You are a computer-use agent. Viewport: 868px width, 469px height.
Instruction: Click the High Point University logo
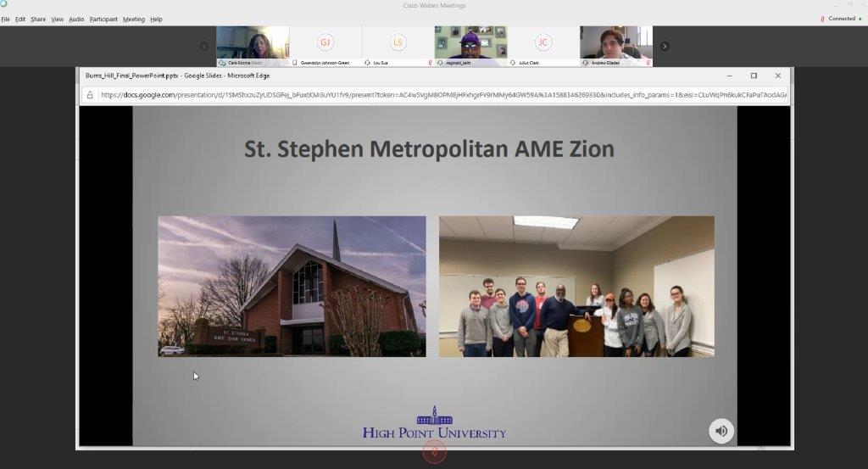point(435,422)
